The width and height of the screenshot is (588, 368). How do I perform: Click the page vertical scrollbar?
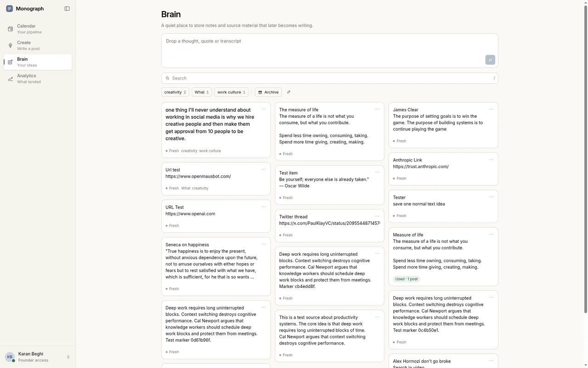tap(585, 159)
